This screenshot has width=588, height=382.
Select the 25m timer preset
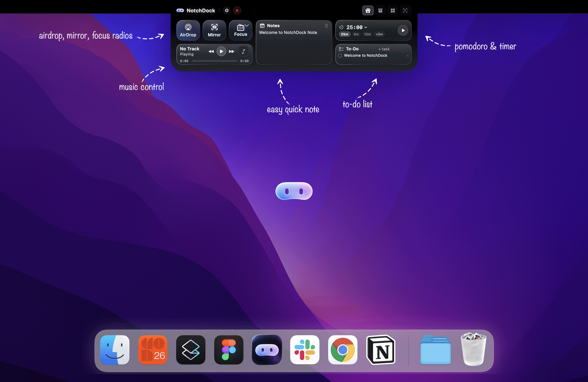(344, 34)
